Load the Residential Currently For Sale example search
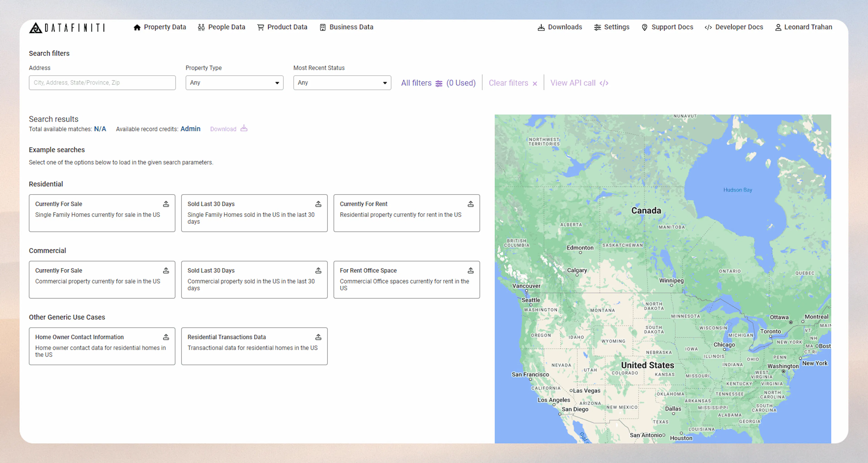Viewport: 868px width, 463px height. pos(102,213)
